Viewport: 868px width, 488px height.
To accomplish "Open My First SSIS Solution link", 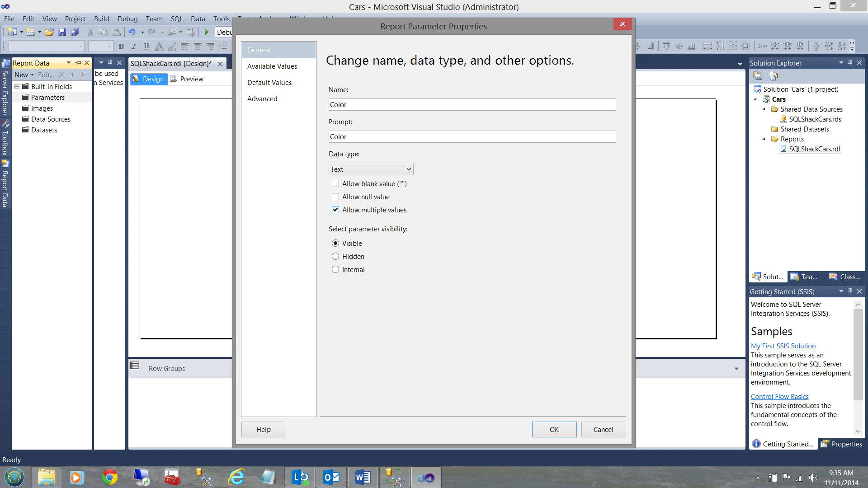I will click(x=783, y=346).
